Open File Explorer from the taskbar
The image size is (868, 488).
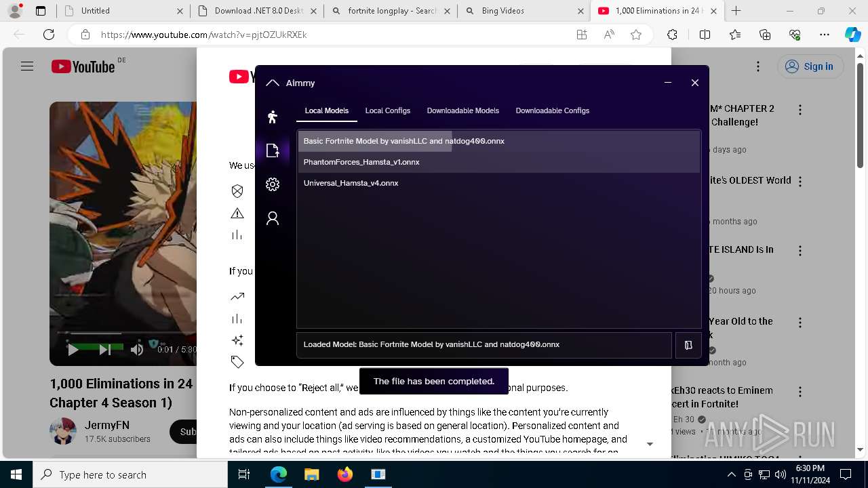312,474
